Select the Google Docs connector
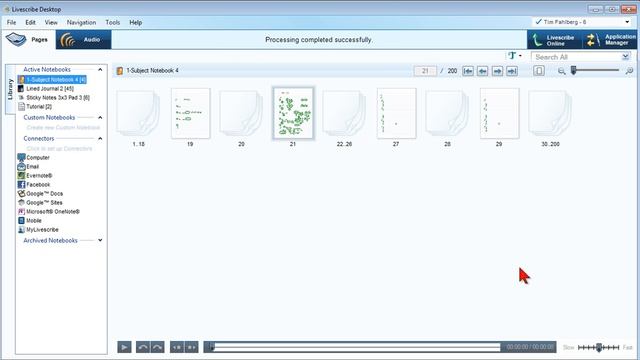Screen dimensions: 640x360 point(40,193)
